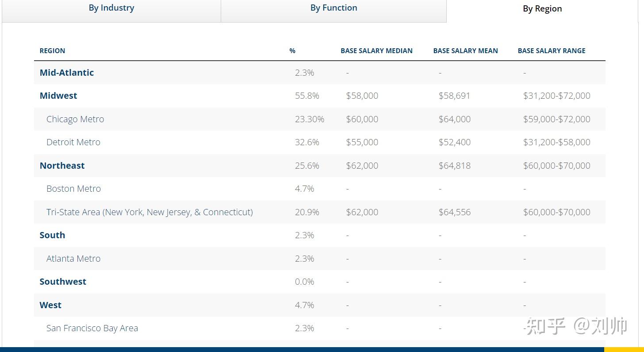Select the West region row
644x352 pixels.
(320, 305)
